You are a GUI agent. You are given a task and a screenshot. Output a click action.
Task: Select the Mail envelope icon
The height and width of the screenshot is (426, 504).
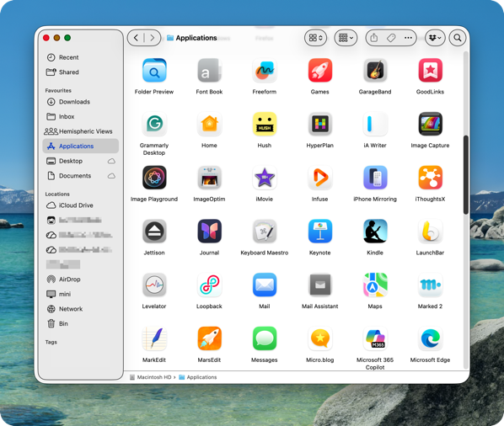point(265,285)
